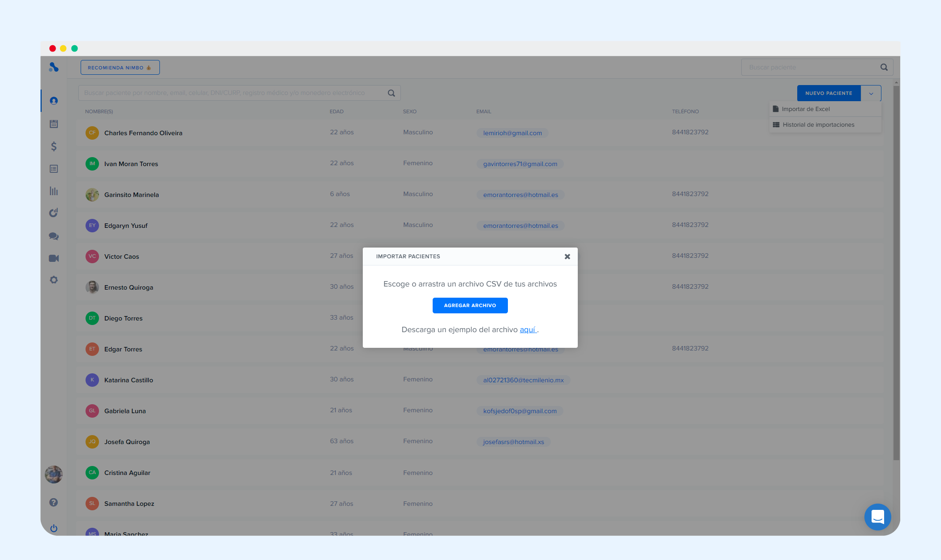Open the bar chart reports icon
The image size is (941, 560).
pos(54,191)
